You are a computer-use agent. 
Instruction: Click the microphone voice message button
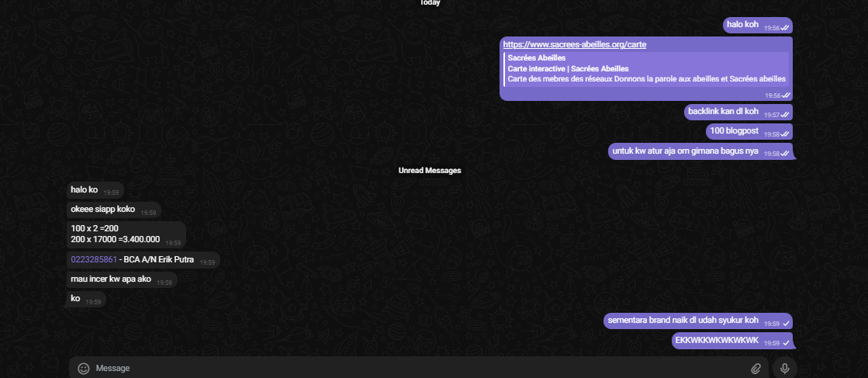pyautogui.click(x=784, y=369)
